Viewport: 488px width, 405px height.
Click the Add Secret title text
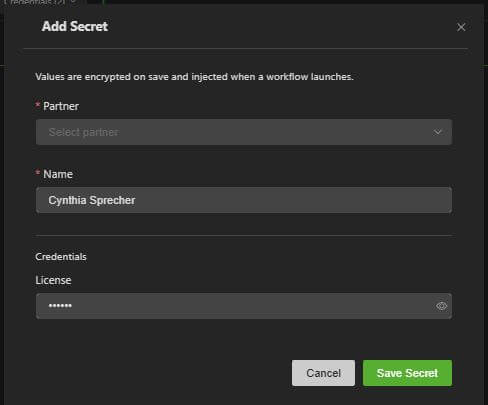75,26
